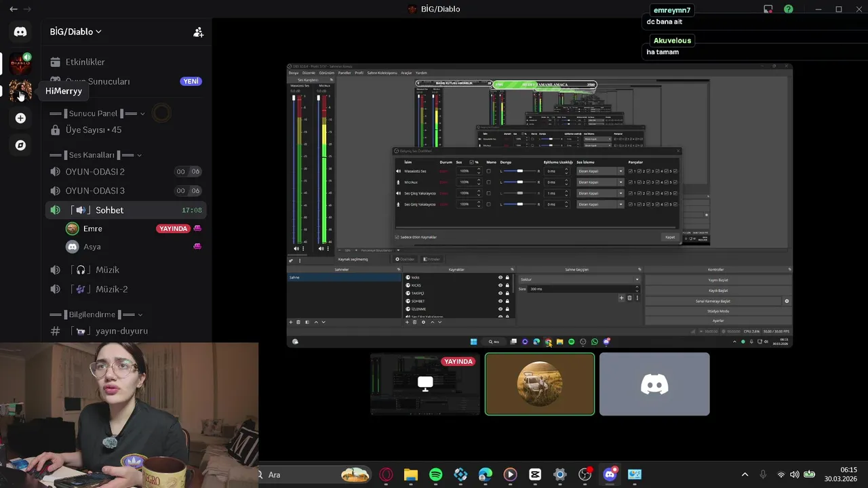Viewport: 868px width, 488px height.
Task: Collapse the Sunucu Panel category
Action: (x=98, y=113)
